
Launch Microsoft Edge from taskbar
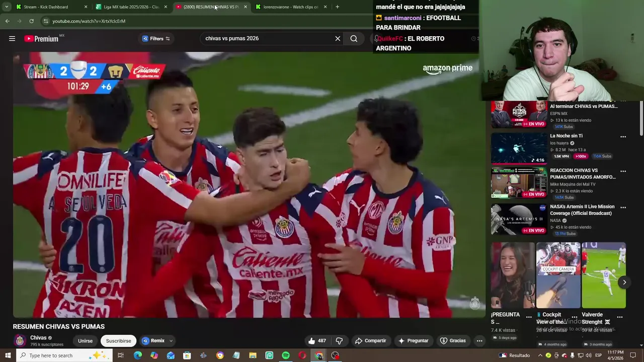[137, 355]
